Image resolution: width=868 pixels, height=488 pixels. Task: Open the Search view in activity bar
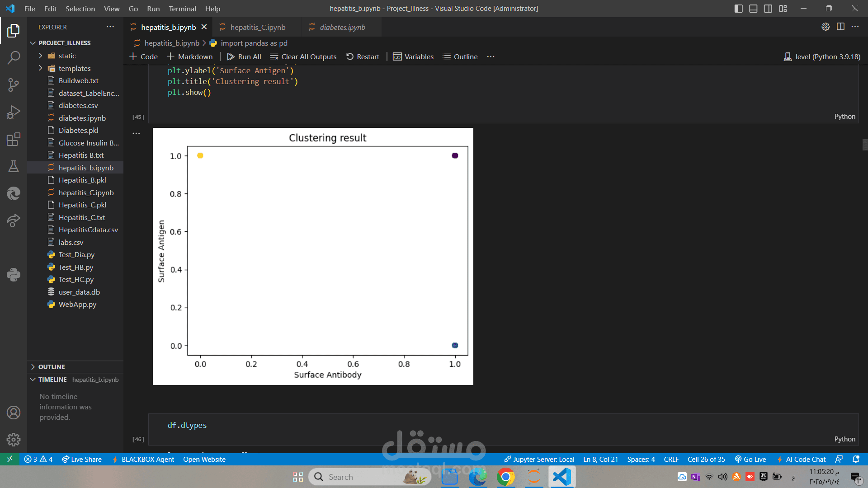coord(14,57)
